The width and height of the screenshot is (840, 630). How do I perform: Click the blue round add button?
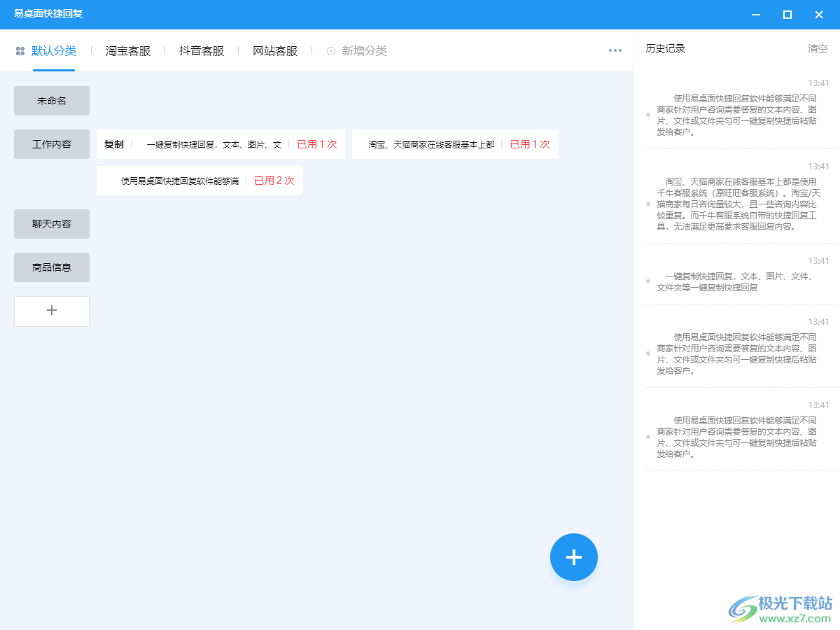(x=574, y=557)
